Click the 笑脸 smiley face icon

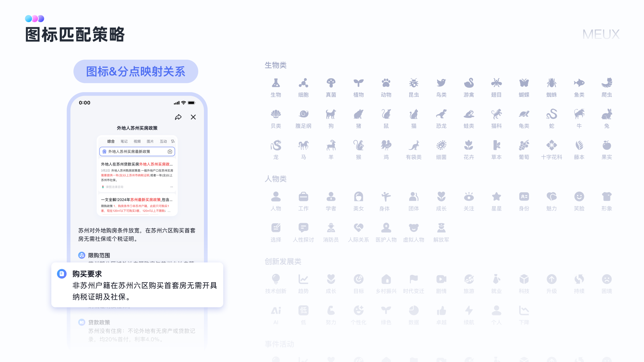click(579, 197)
